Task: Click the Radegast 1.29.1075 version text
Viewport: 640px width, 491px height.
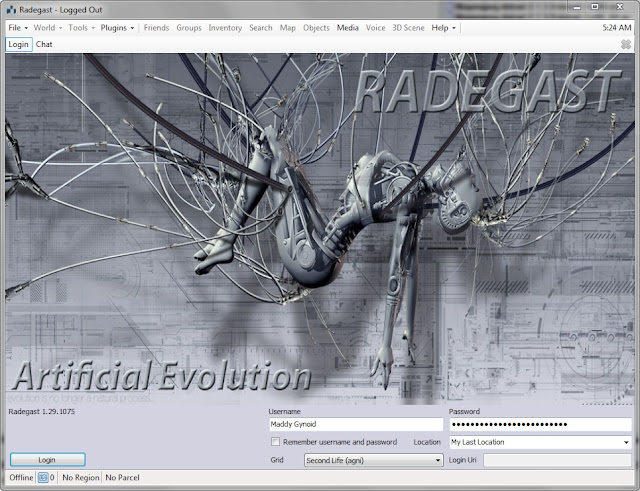Action: 42,411
